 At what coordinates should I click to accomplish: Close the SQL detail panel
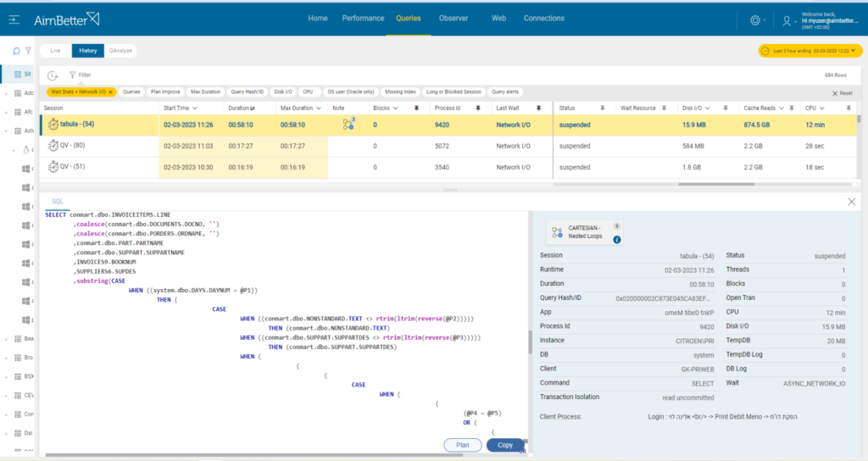click(851, 202)
